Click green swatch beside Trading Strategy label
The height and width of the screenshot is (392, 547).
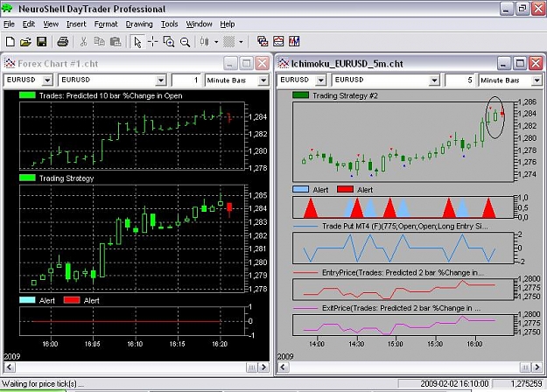[x=27, y=178]
